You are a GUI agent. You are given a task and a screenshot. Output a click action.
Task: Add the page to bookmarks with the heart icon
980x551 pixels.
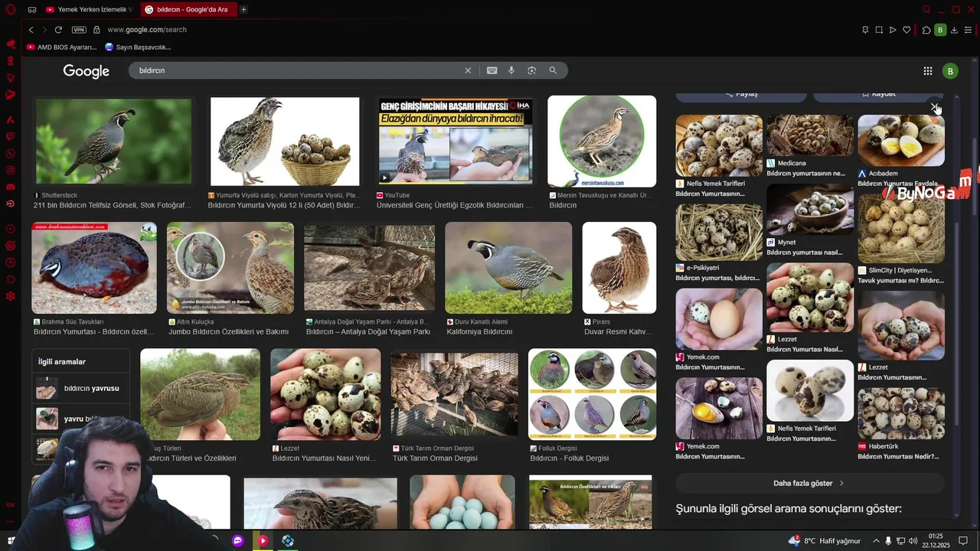(906, 30)
